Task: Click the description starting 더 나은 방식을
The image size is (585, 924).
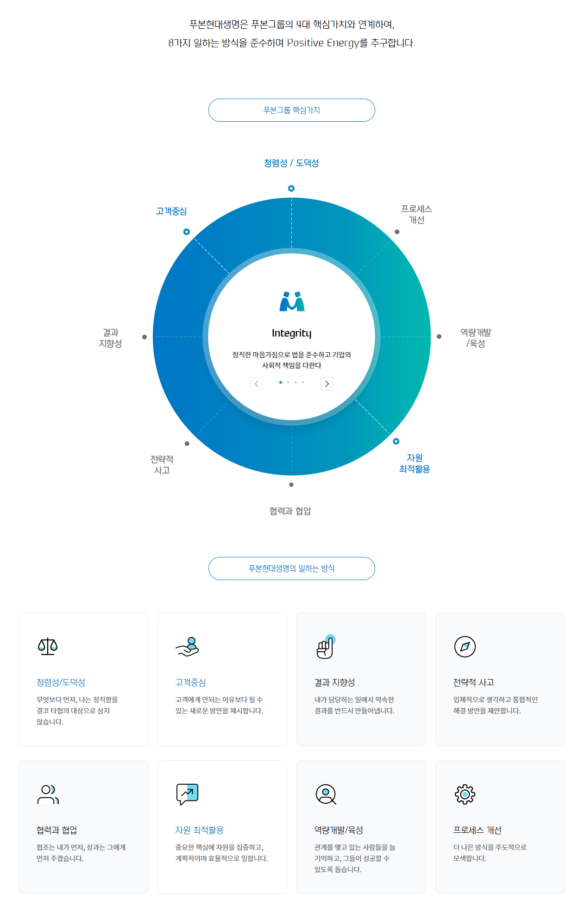Action: click(x=490, y=853)
